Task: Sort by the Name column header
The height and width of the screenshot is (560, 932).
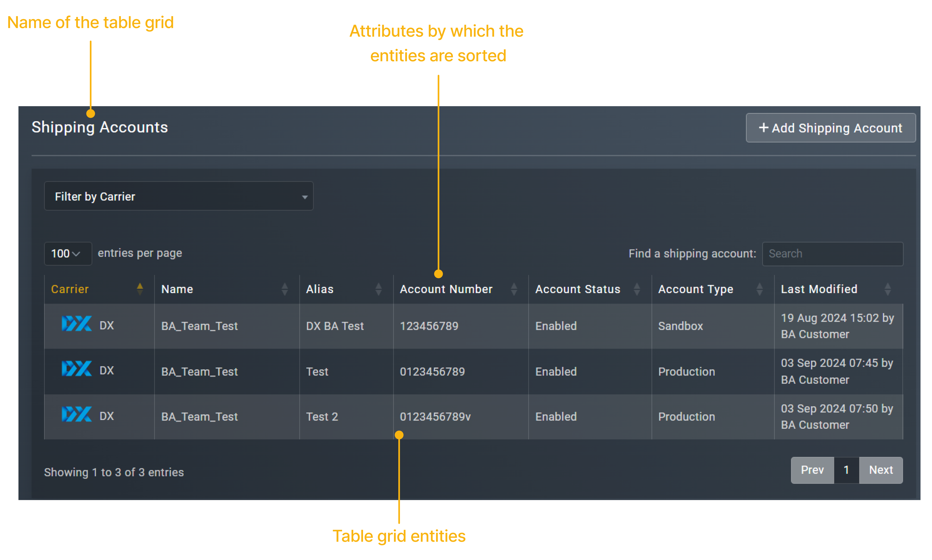Action: [x=226, y=289]
